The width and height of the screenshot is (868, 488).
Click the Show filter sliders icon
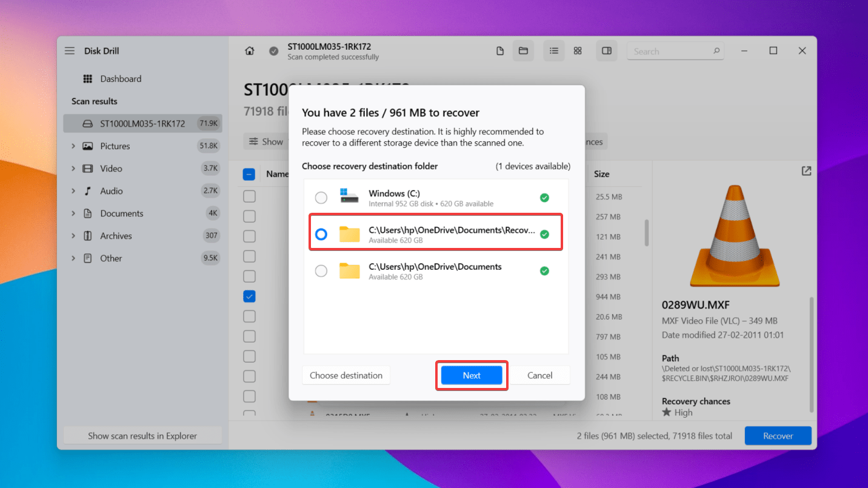point(254,141)
